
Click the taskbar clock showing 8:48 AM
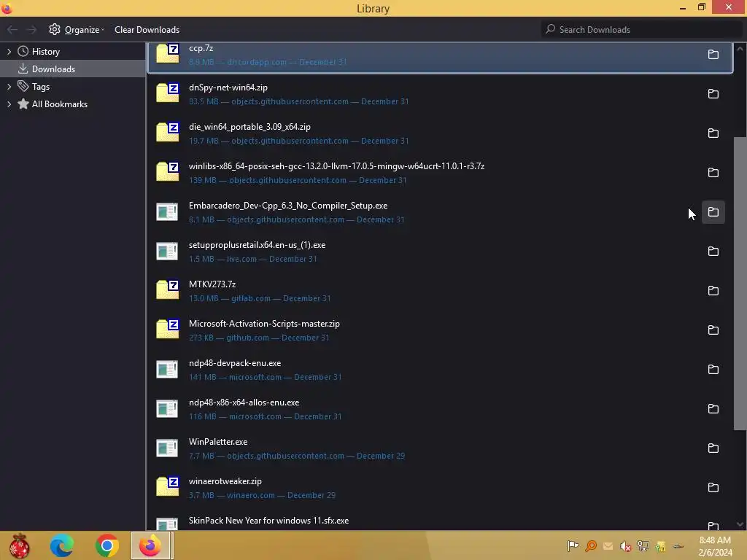click(715, 546)
